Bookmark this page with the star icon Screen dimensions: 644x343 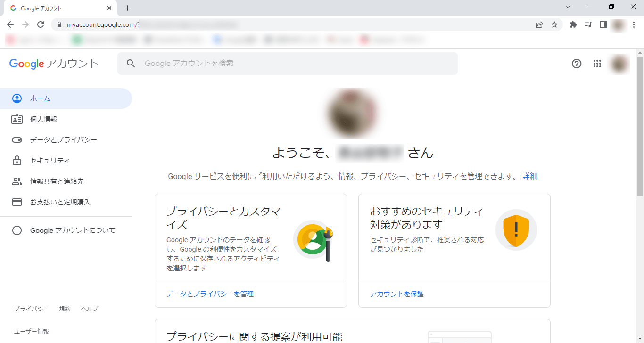[554, 24]
